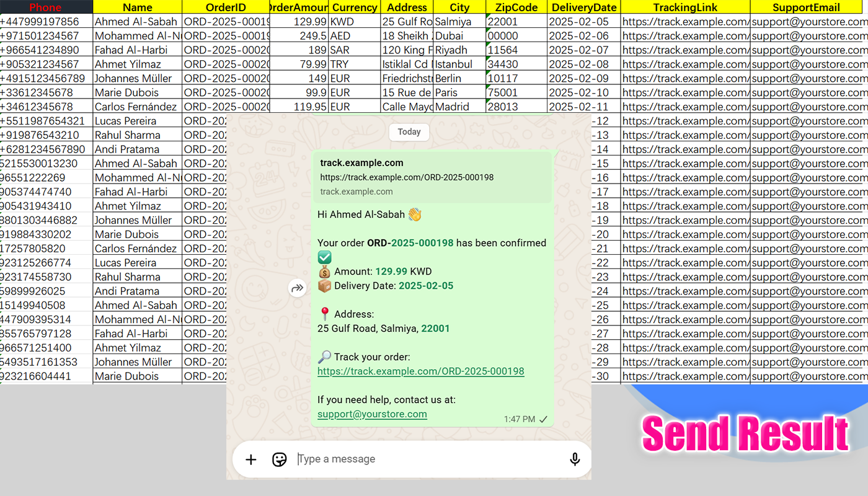Viewport: 868px width, 496px height.
Task: Select the zip code cell 28013
Action: 516,107
